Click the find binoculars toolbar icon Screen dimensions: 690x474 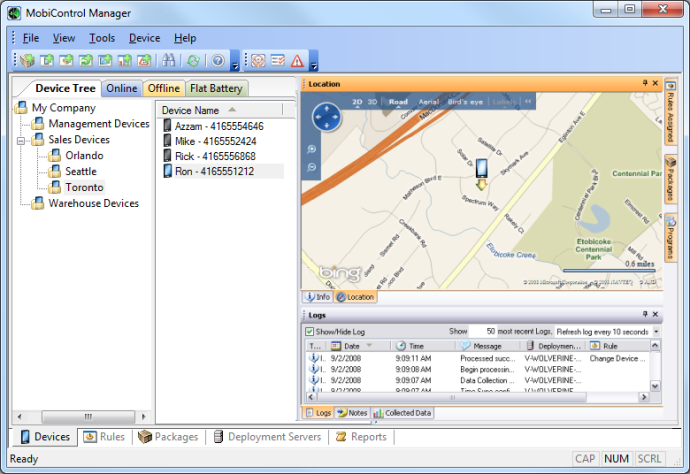(168, 60)
